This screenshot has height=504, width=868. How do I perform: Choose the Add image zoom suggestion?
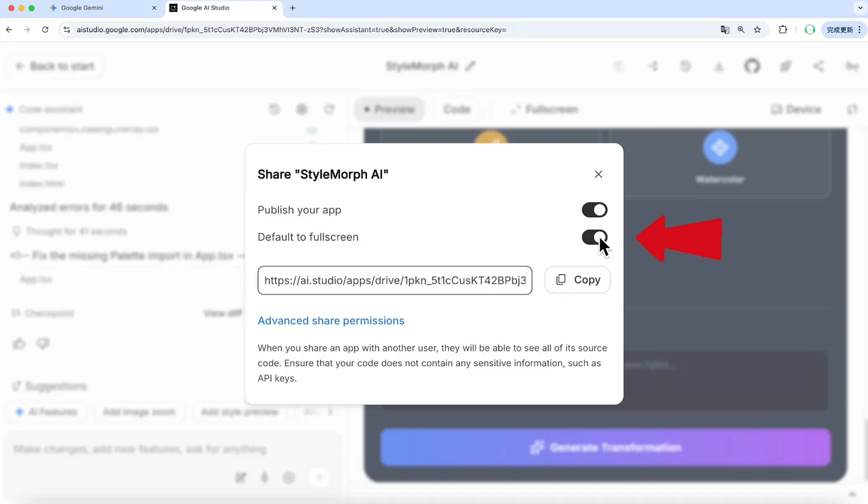pyautogui.click(x=139, y=412)
